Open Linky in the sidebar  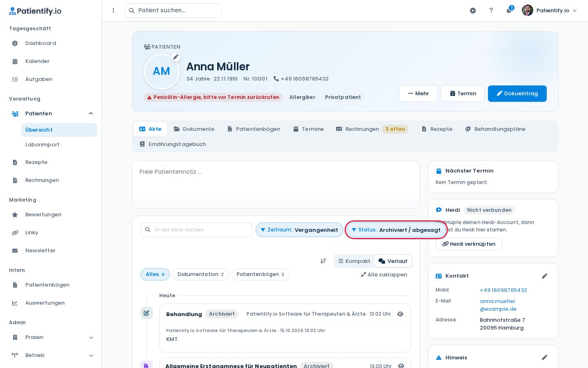click(x=51, y=233)
